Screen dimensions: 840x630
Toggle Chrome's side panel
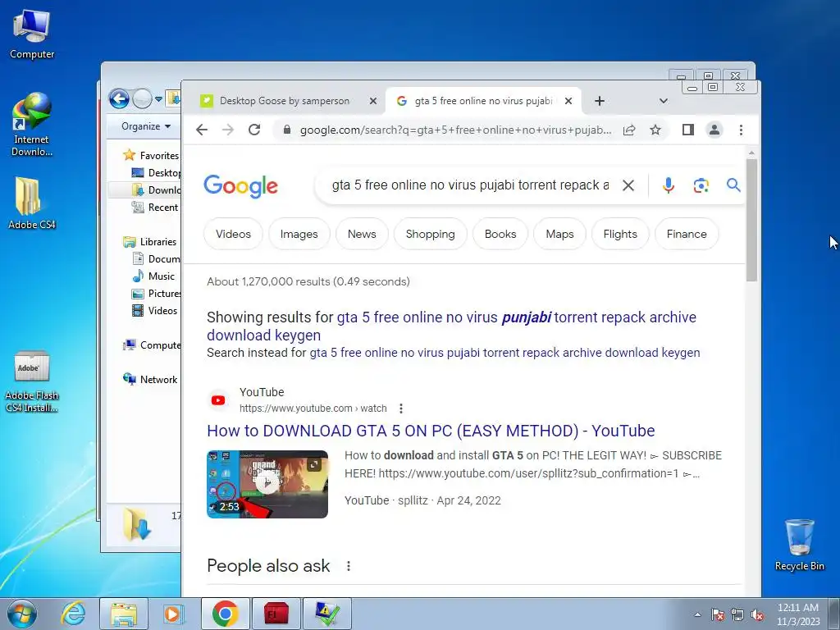688,130
